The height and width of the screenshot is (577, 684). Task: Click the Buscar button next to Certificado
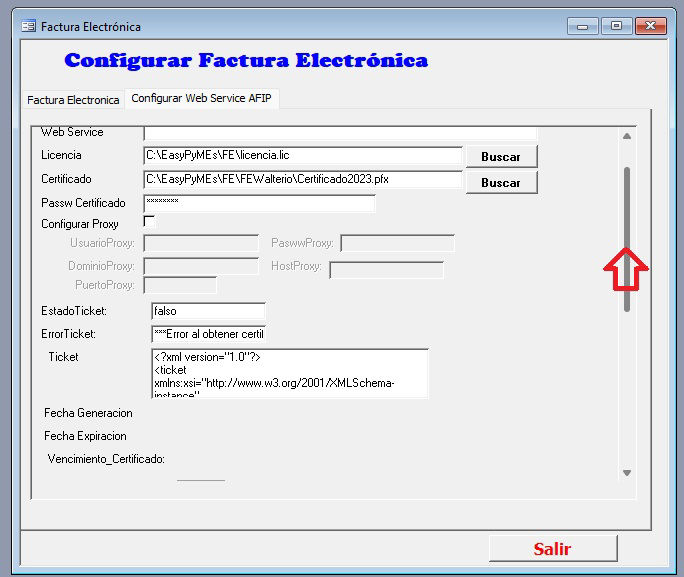(500, 183)
